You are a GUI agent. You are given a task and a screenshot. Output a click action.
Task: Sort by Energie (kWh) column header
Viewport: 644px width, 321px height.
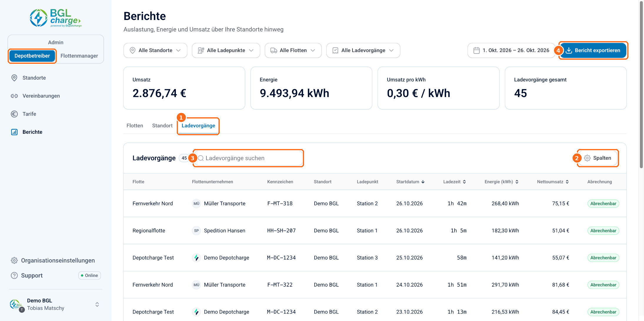(502, 182)
